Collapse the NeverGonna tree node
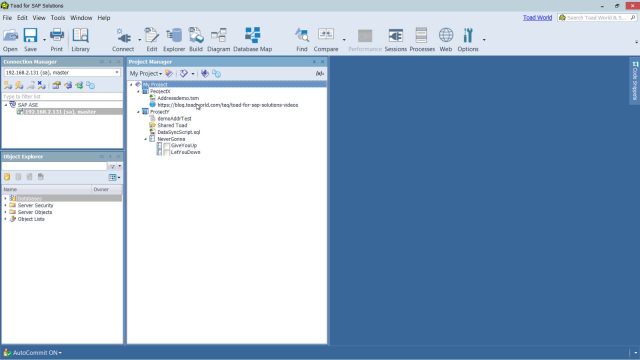 [145, 139]
